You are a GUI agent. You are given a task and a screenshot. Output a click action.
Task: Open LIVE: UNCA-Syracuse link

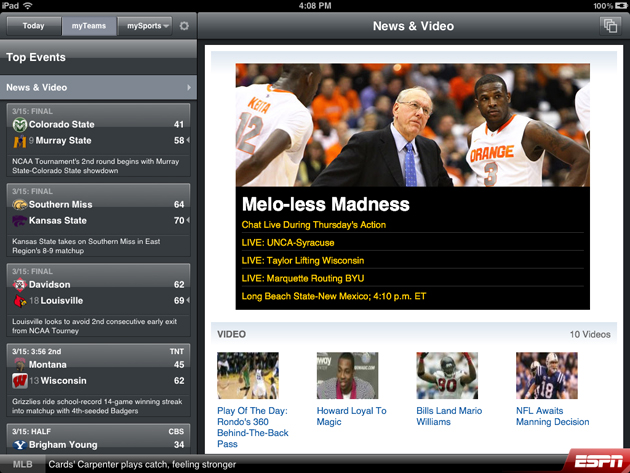point(288,243)
